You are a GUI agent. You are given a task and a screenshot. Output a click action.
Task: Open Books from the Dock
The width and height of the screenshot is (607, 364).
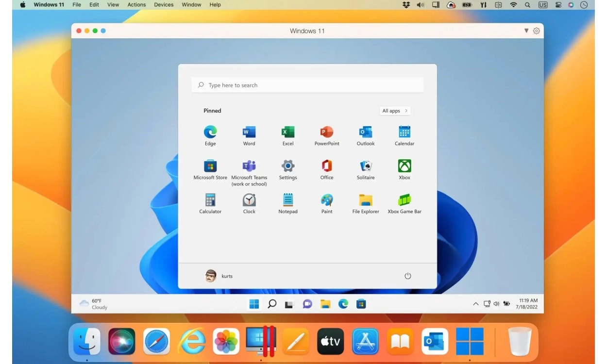pos(400,341)
